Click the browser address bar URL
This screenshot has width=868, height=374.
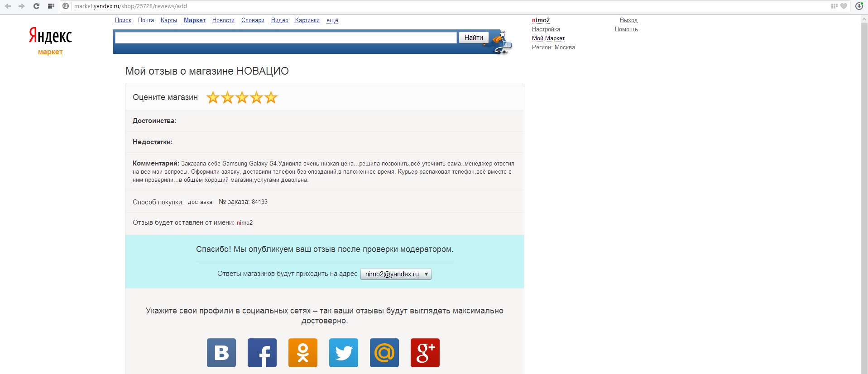point(130,6)
